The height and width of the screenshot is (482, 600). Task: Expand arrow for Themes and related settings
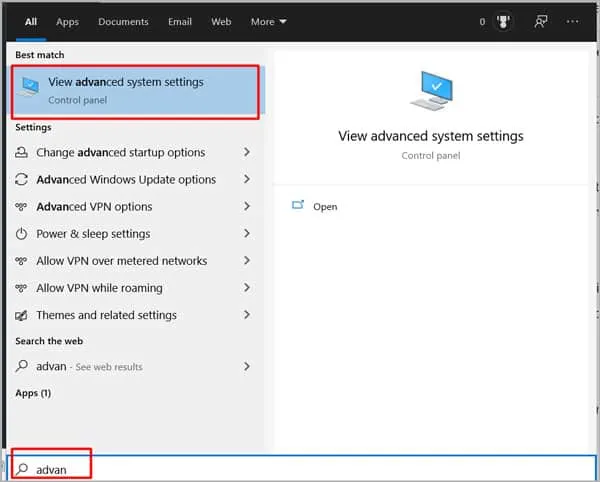(247, 315)
